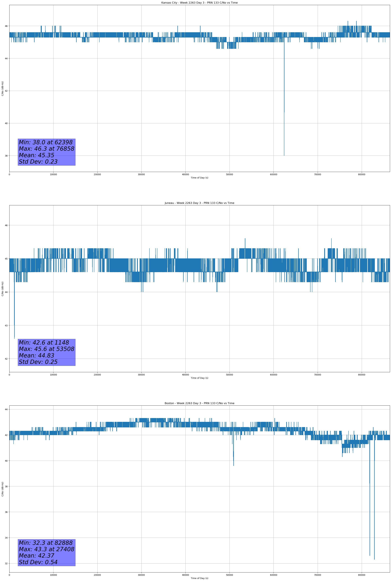Click y-tick '46' on Juneau plot
The image size is (392, 581).
click(6, 225)
